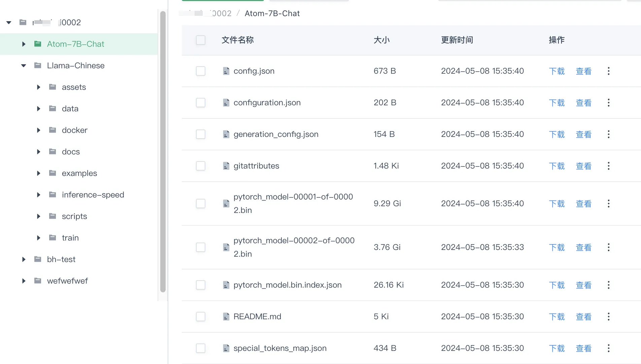Select the scripts folder in tree
The image size is (641, 364).
(74, 216)
